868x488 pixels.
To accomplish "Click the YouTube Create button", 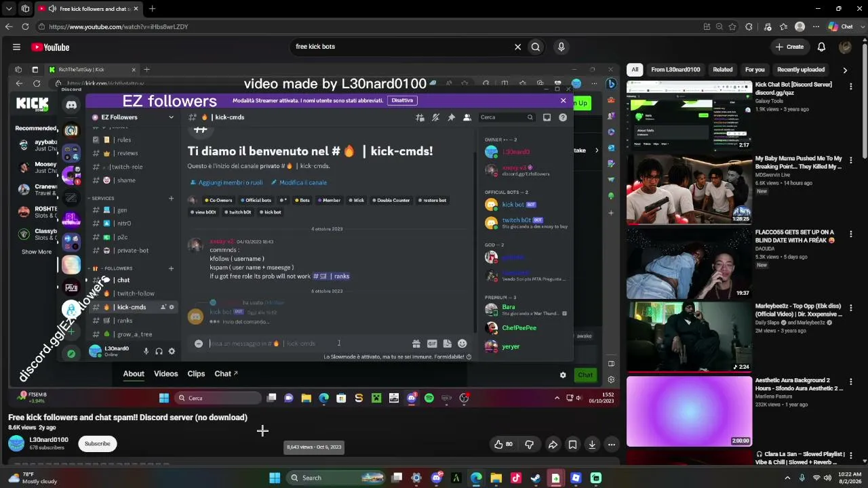I will pyautogui.click(x=790, y=47).
